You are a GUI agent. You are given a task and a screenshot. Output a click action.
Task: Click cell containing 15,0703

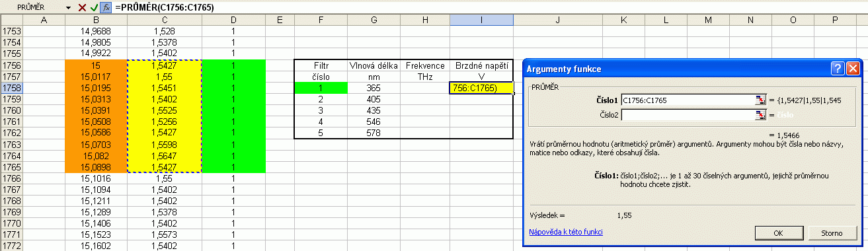point(96,145)
